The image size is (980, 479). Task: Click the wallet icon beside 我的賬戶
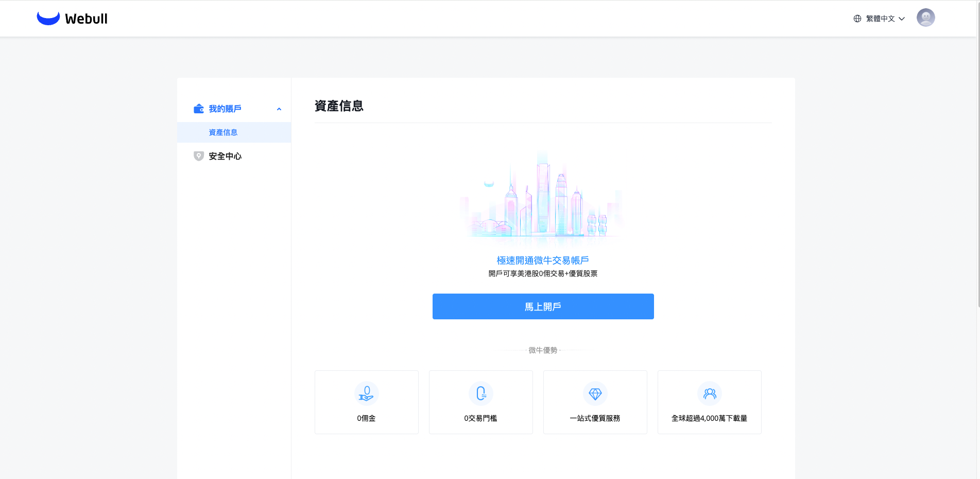pos(198,109)
